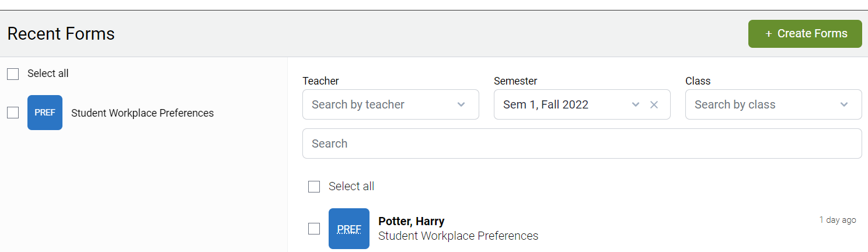Click the Create Forms button
The height and width of the screenshot is (252, 868).
pos(805,34)
